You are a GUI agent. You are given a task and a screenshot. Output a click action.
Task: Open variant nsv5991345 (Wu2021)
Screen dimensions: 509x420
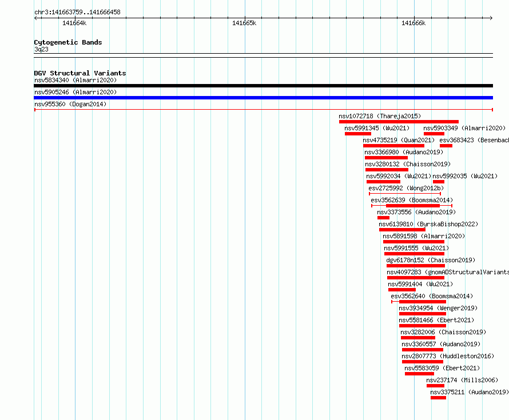tap(377, 128)
